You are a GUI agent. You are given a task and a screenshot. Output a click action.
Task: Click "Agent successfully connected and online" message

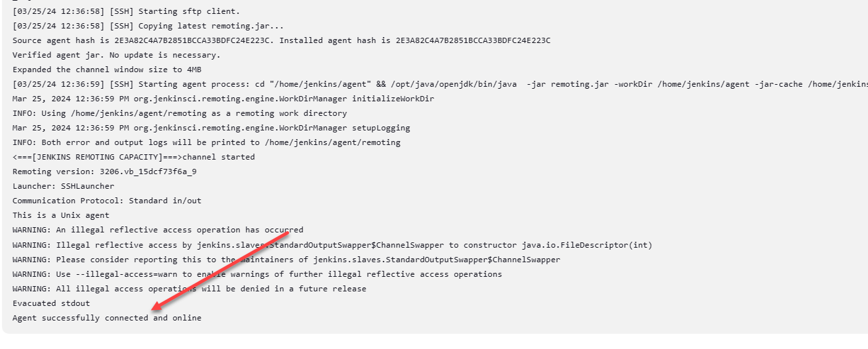coord(107,318)
